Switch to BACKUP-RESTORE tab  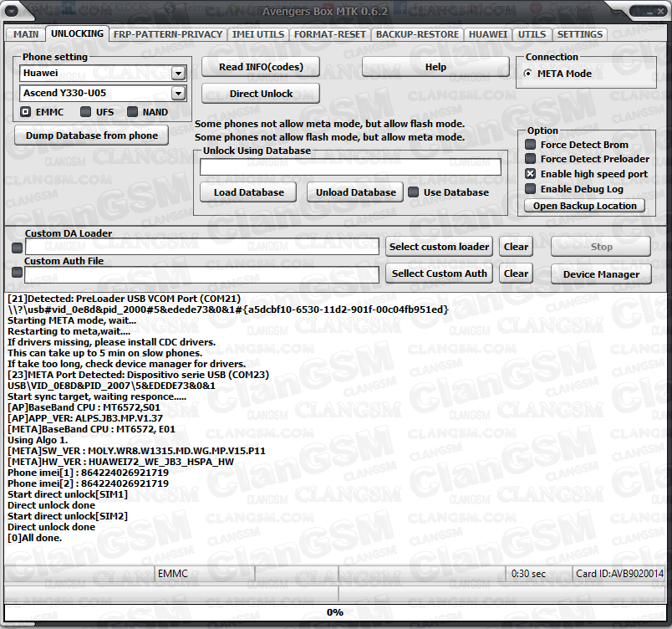[417, 34]
